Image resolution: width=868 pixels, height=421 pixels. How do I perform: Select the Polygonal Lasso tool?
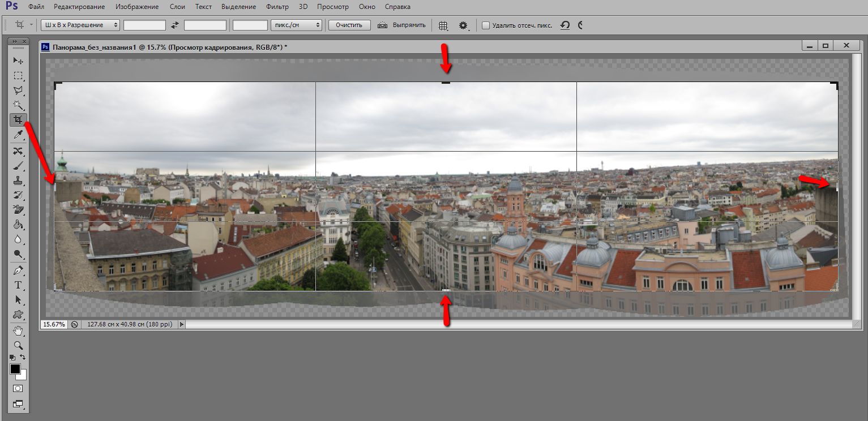coord(18,90)
